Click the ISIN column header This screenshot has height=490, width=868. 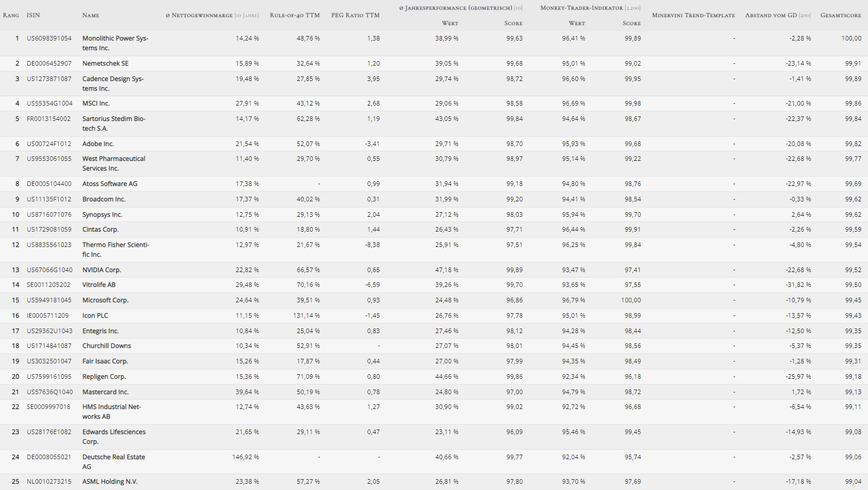(x=33, y=15)
